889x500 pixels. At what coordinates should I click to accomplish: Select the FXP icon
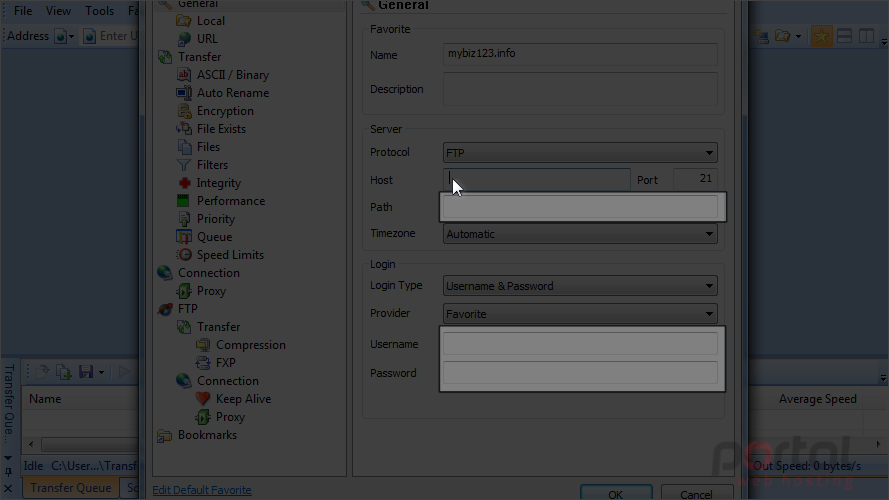[x=203, y=363]
